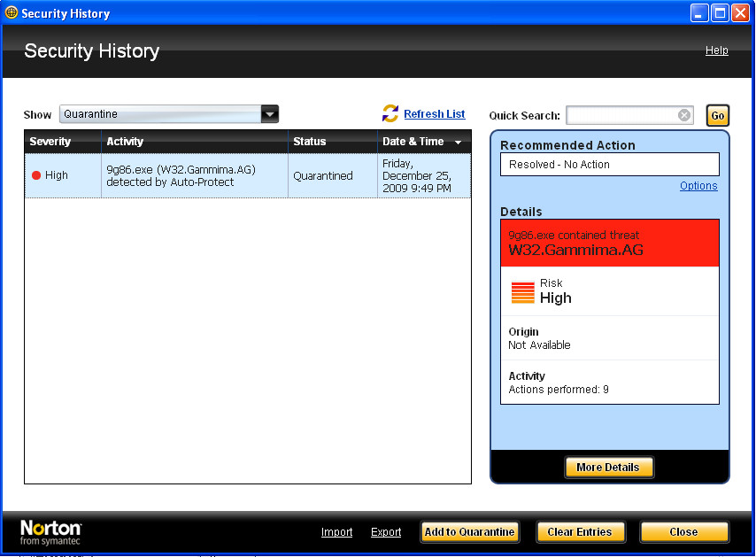
Task: Click the Norton from Symantec logo
Action: pos(50,532)
